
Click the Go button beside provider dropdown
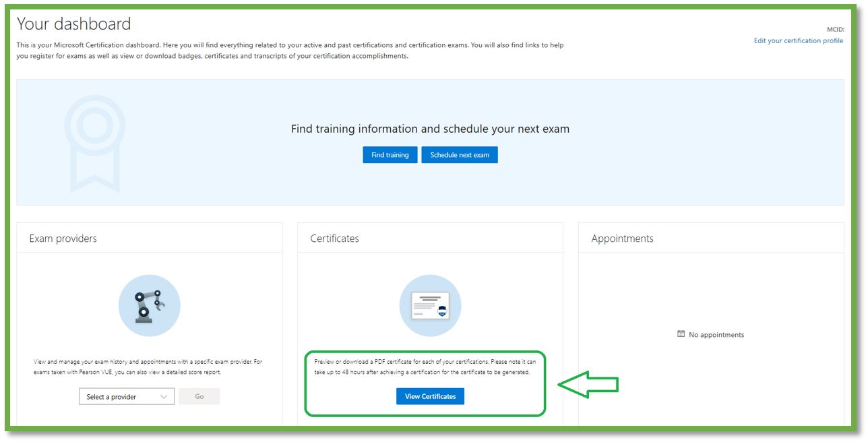[199, 396]
